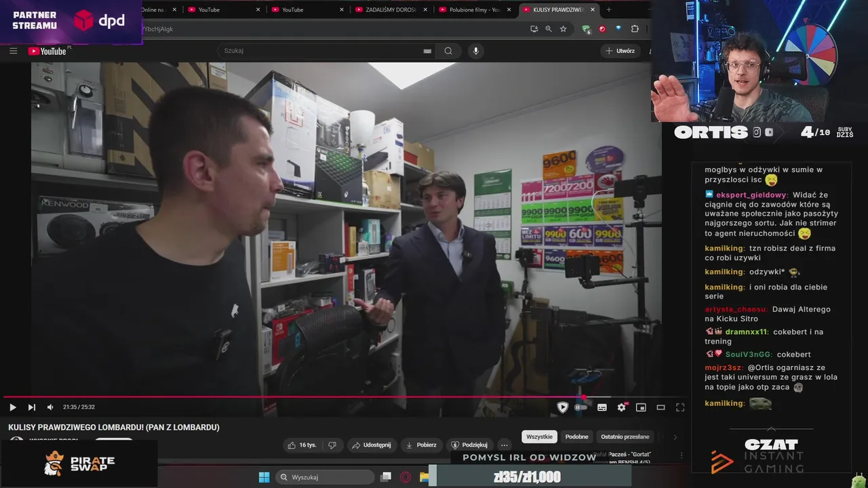868x488 pixels.
Task: Toggle the autoplay switch in player
Action: pos(581,407)
